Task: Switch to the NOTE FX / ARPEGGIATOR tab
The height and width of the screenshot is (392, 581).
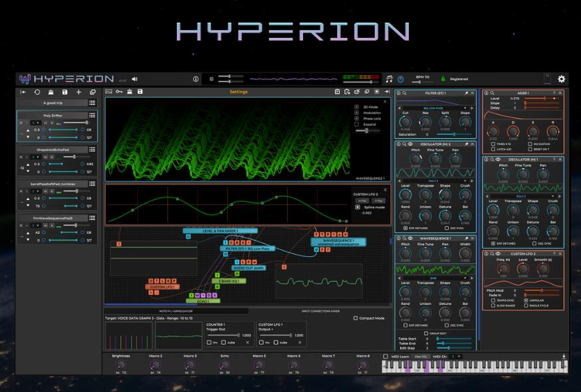Action: tap(176, 311)
